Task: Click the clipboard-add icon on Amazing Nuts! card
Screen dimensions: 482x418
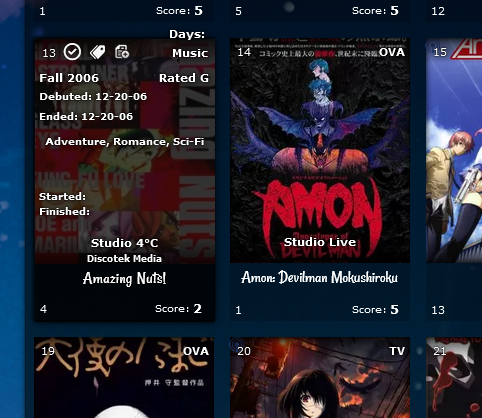Action: 122,52
